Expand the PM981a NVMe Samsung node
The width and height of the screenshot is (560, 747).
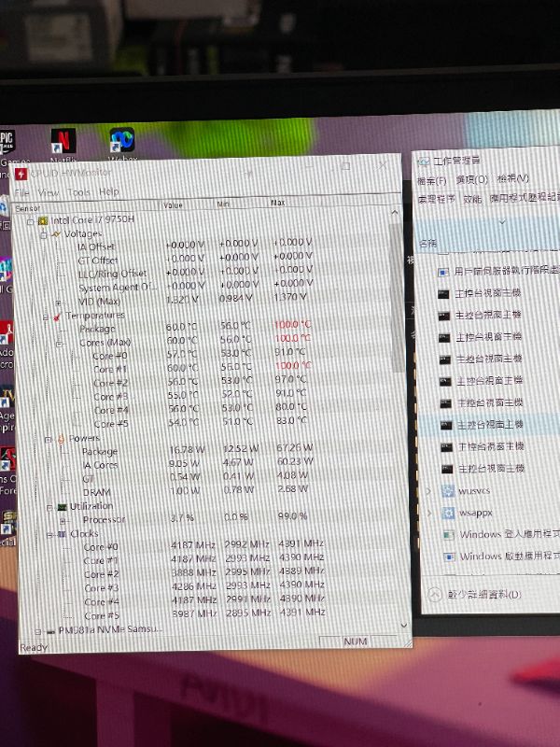(x=37, y=632)
